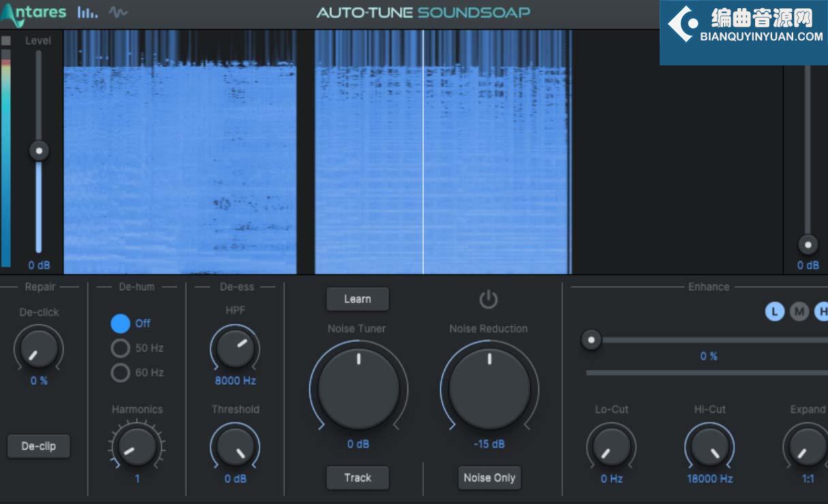Image resolution: width=828 pixels, height=504 pixels.
Task: Click the Enhance amount slider handle
Action: 592,339
